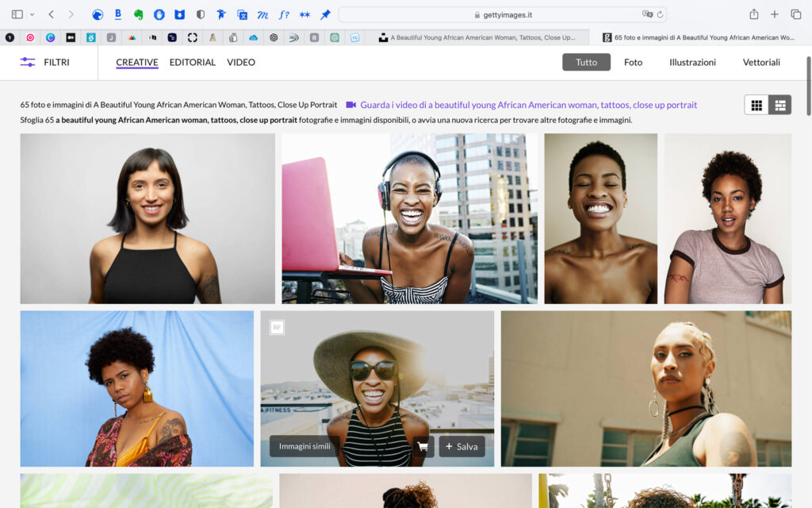The height and width of the screenshot is (508, 812).
Task: Select the CREATIVE tab
Action: click(136, 62)
